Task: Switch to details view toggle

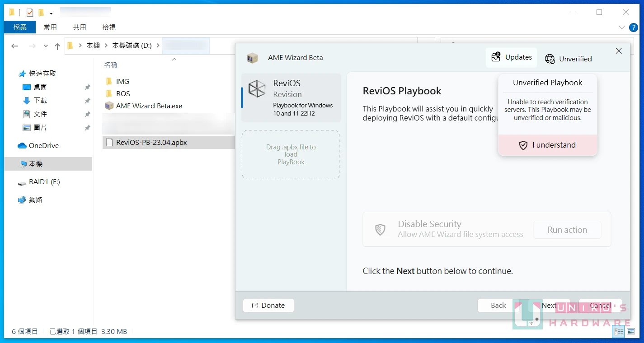Action: point(618,332)
